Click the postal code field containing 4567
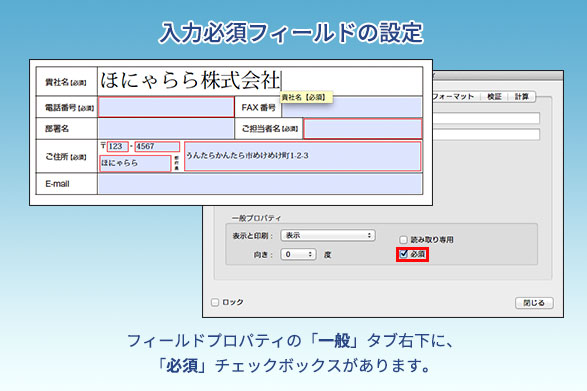 [x=157, y=146]
